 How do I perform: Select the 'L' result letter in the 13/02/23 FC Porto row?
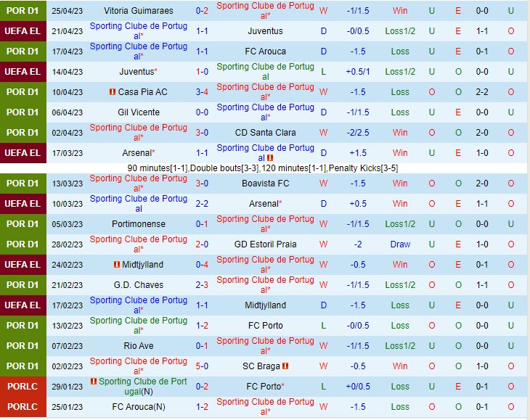pyautogui.click(x=324, y=326)
